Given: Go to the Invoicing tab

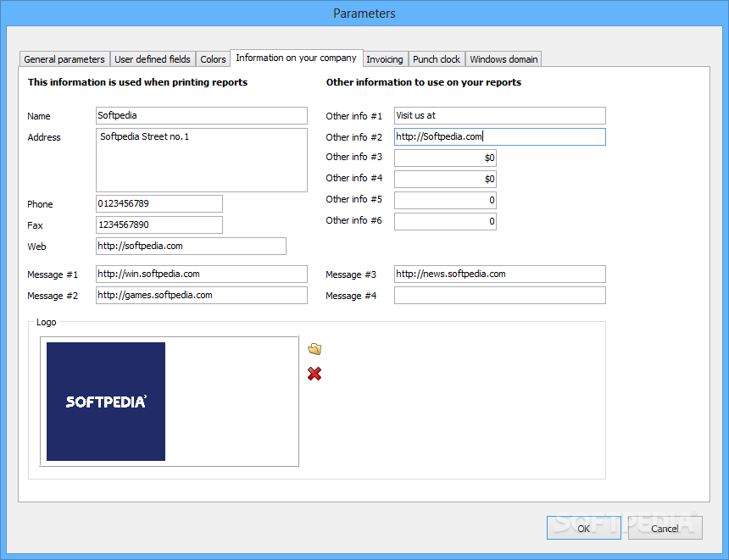Looking at the screenshot, I should 385,59.
